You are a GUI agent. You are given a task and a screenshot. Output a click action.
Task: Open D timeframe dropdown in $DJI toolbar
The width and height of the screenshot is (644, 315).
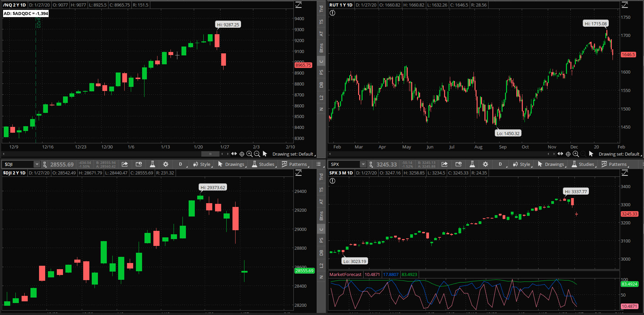point(182,164)
